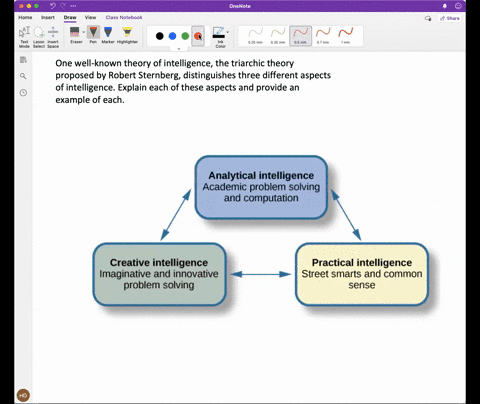The width and height of the screenshot is (480, 404).
Task: Choose the 0.35 mm stroke thickness
Action: [278, 36]
